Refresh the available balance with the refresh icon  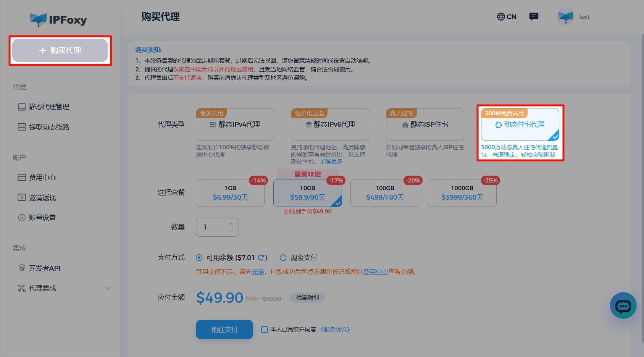(x=263, y=257)
